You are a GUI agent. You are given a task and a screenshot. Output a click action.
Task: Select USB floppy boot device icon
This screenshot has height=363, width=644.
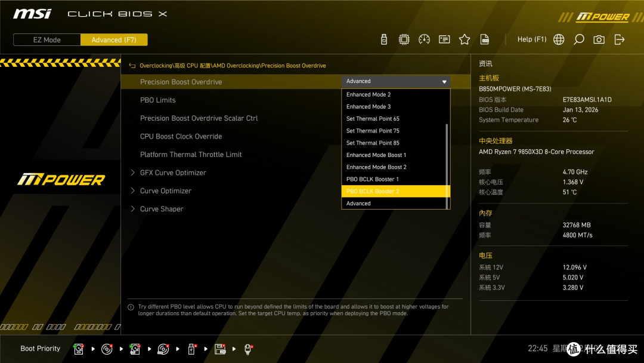219,349
